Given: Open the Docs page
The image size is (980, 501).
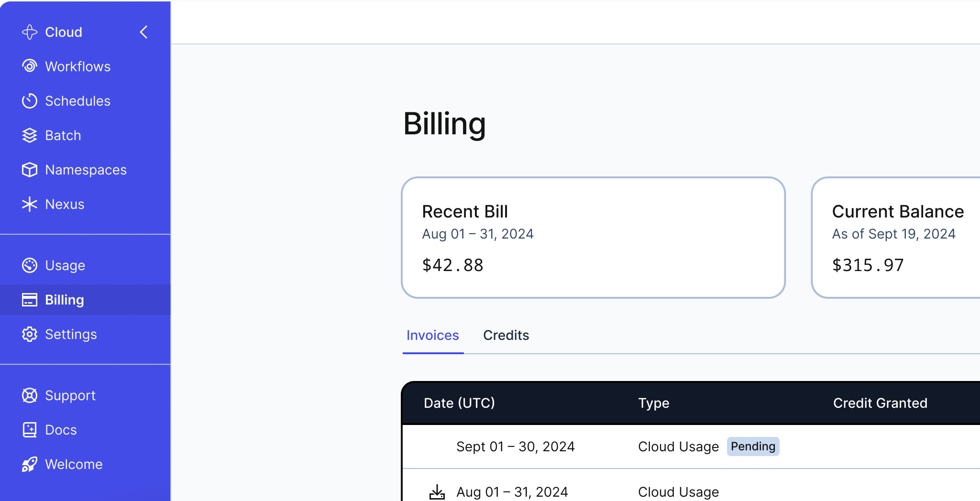Looking at the screenshot, I should [x=61, y=430].
